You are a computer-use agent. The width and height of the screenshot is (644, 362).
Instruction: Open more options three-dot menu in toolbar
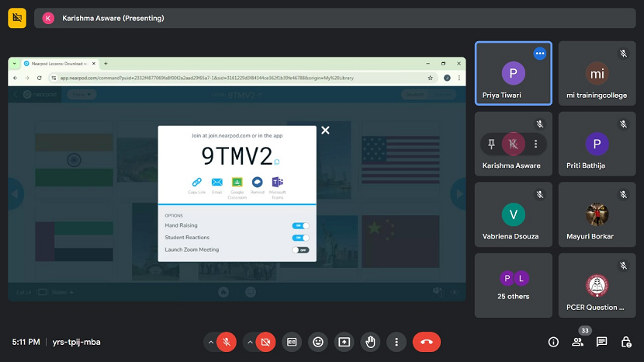coord(396,342)
